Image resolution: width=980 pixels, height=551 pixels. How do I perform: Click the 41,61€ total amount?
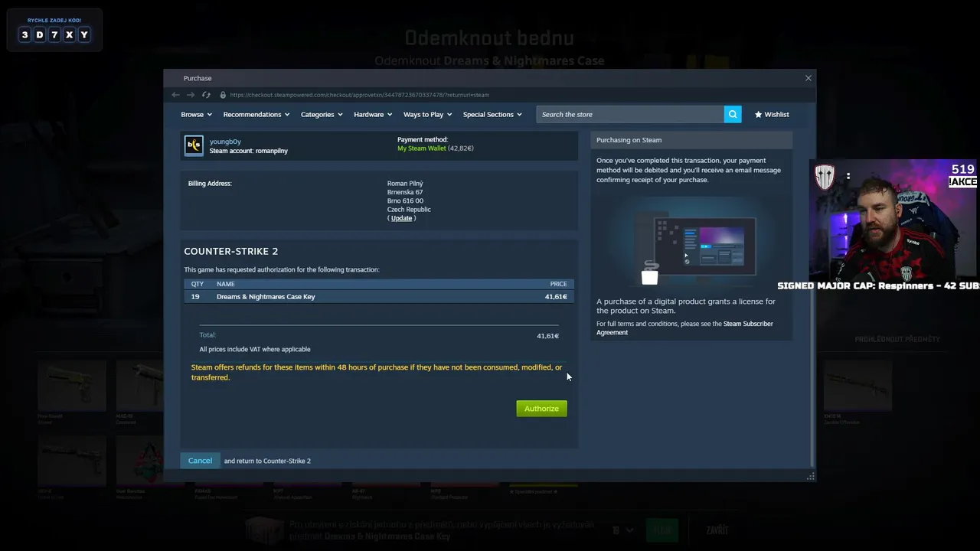547,336
